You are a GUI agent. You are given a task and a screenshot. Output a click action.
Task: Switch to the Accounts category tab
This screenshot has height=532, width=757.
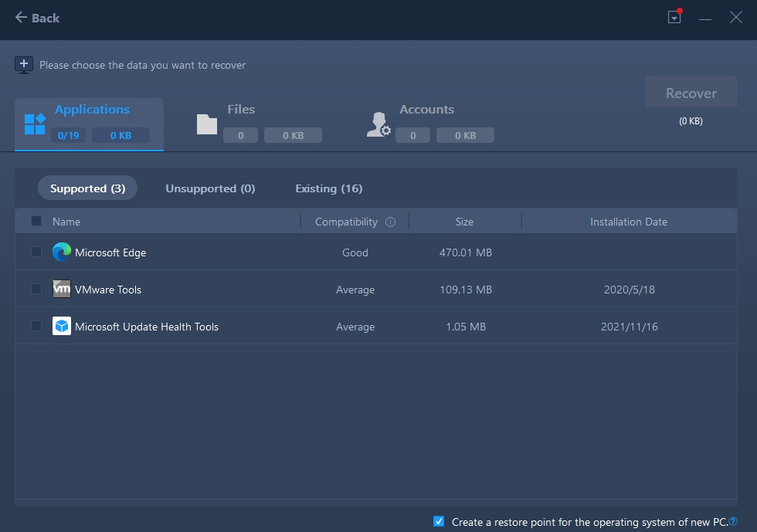[431, 124]
